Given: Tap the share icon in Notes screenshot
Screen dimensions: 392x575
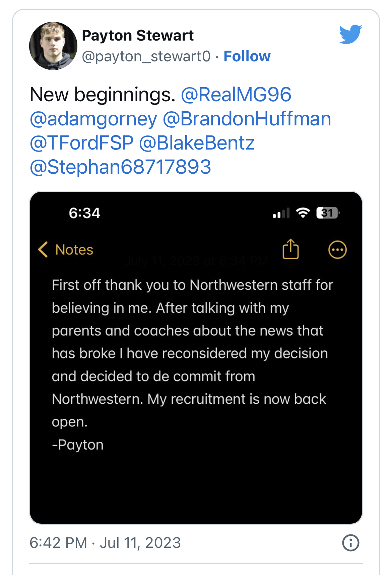Looking at the screenshot, I should click(x=290, y=249).
